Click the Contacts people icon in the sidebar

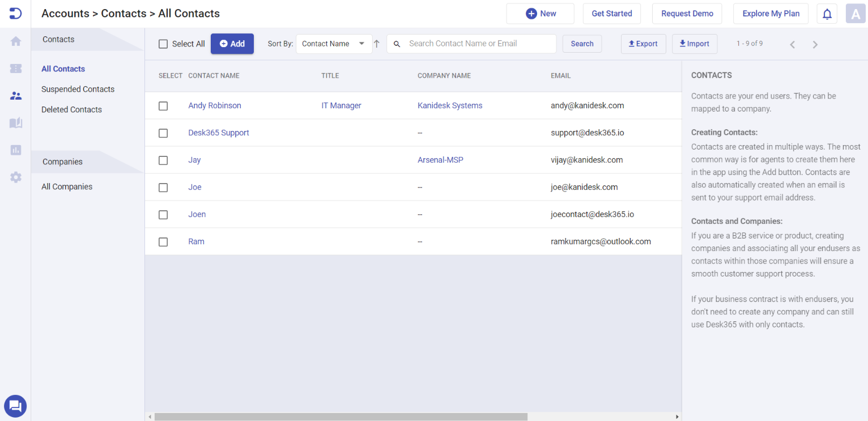(15, 95)
